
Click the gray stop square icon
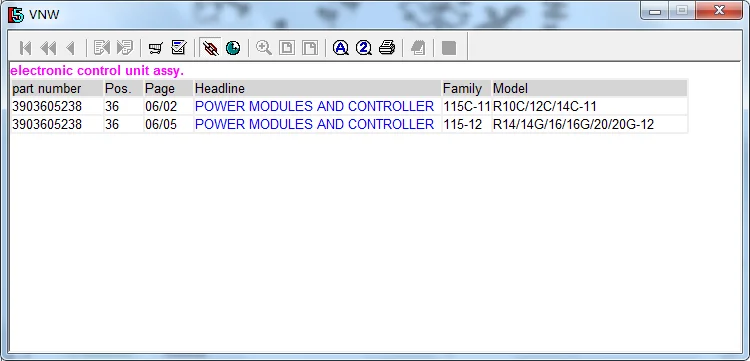[449, 48]
